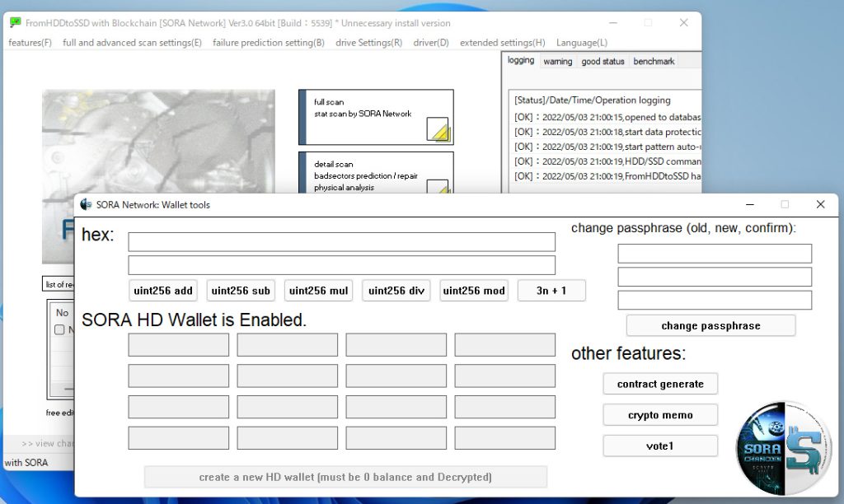
Task: Click the FromHDDtoSSD hard drive image
Action: click(158, 142)
